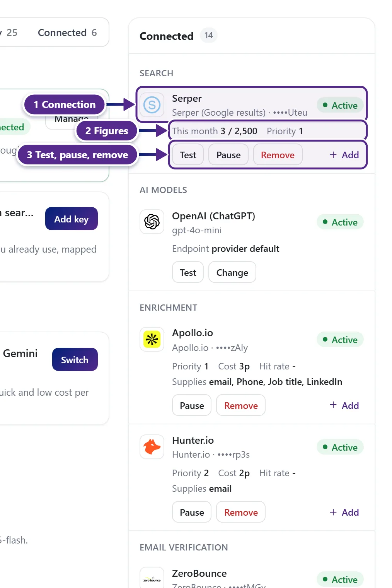Click Hunter.io 'Cost 2p' value
The height and width of the screenshot is (588, 392).
[234, 473]
